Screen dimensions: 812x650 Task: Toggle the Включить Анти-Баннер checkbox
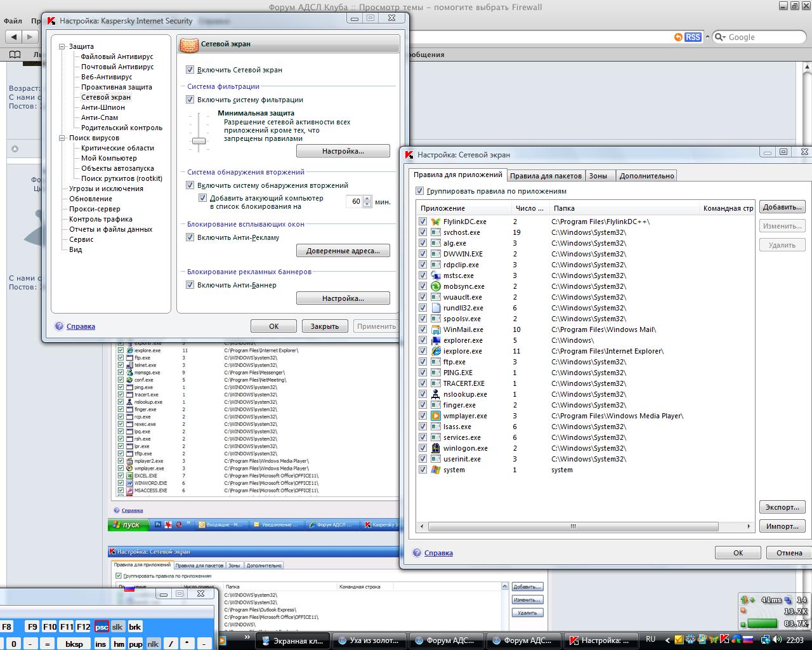[190, 285]
